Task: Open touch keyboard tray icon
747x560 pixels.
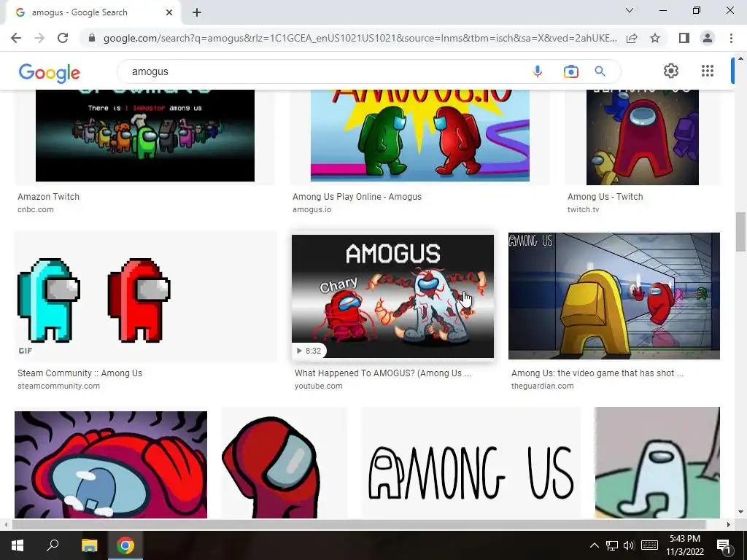Action: 649,545
